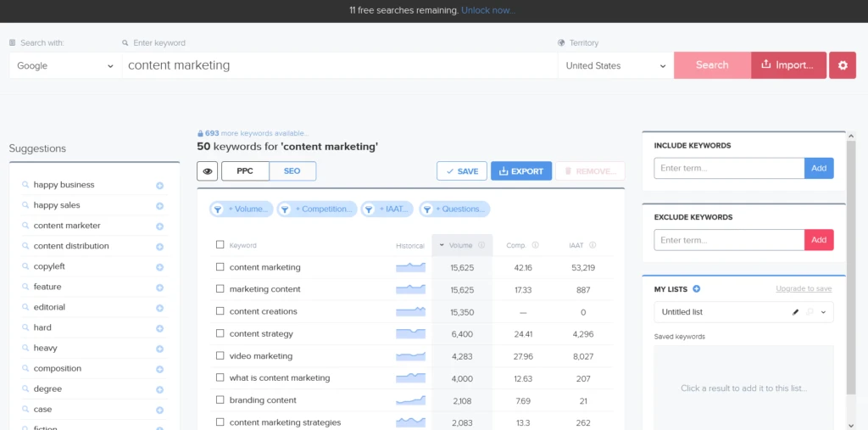The width and height of the screenshot is (868, 430).
Task: Search 'happy business' via its magnifier icon
Action: point(25,185)
